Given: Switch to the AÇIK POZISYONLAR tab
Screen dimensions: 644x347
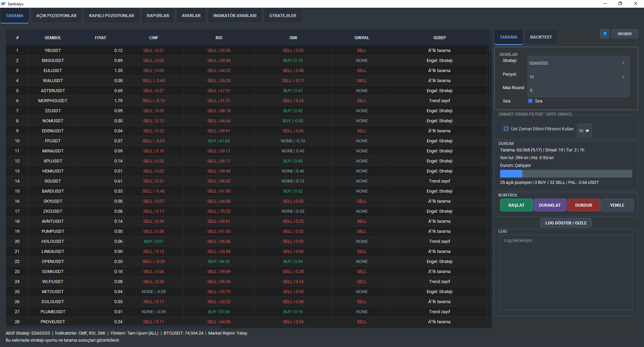Looking at the screenshot, I should tap(56, 16).
